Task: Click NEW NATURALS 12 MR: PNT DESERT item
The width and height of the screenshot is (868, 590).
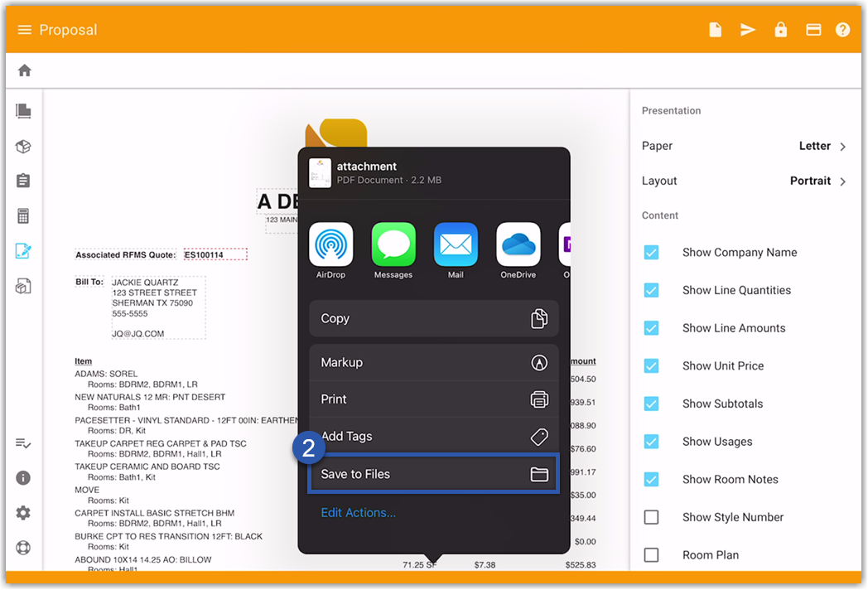Action: [x=150, y=397]
